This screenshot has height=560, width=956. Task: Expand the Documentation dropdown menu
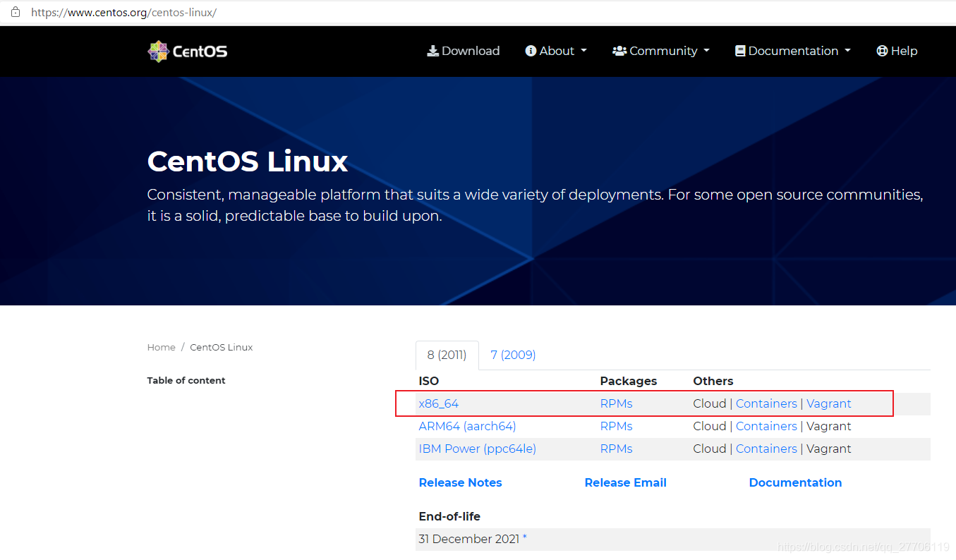(793, 51)
